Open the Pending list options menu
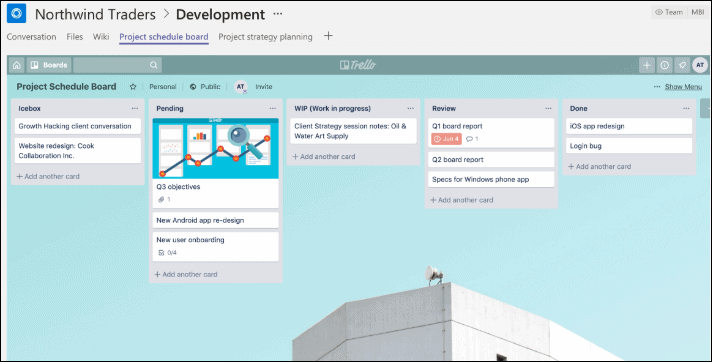This screenshot has width=712, height=362. (x=272, y=109)
